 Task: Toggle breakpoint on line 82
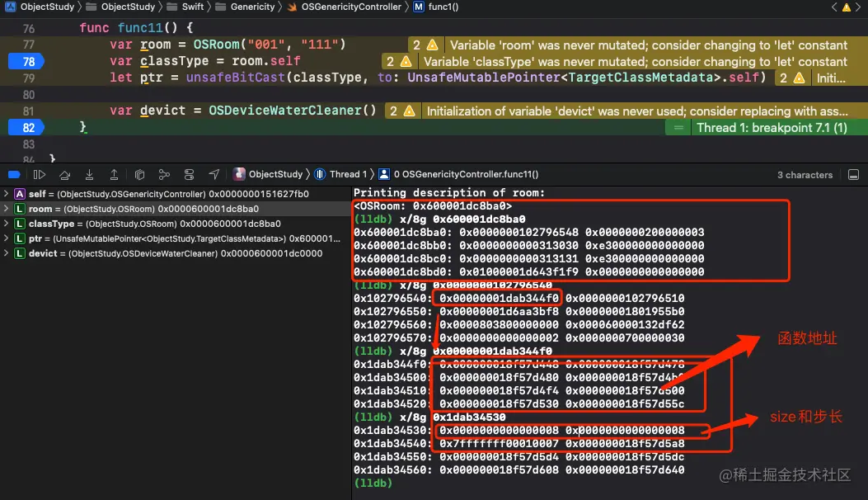(x=26, y=128)
